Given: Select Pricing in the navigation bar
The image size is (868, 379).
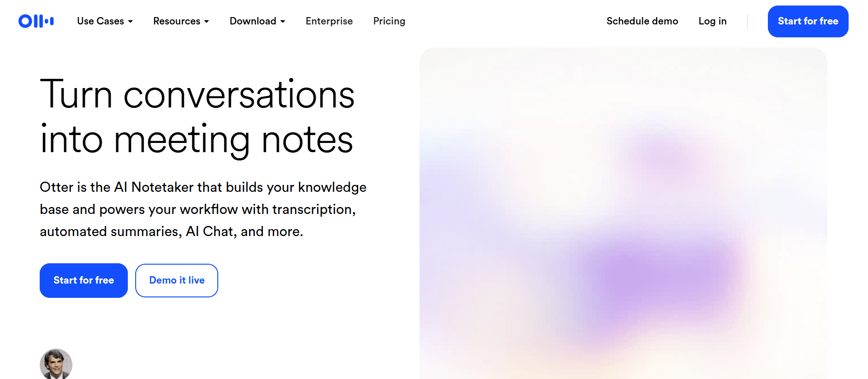Looking at the screenshot, I should pyautogui.click(x=389, y=21).
